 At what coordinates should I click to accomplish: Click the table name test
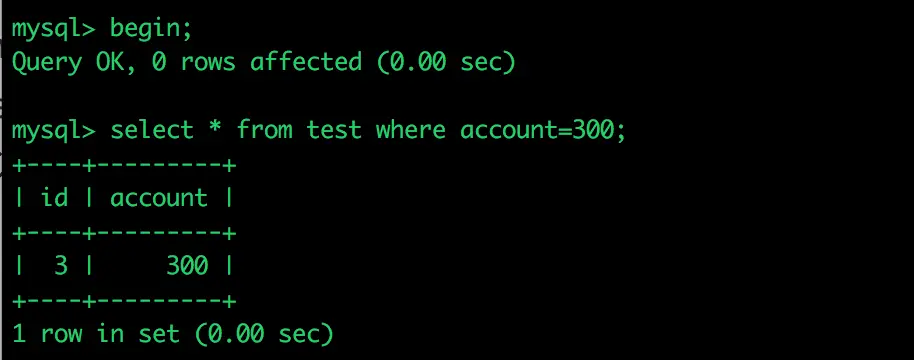334,129
